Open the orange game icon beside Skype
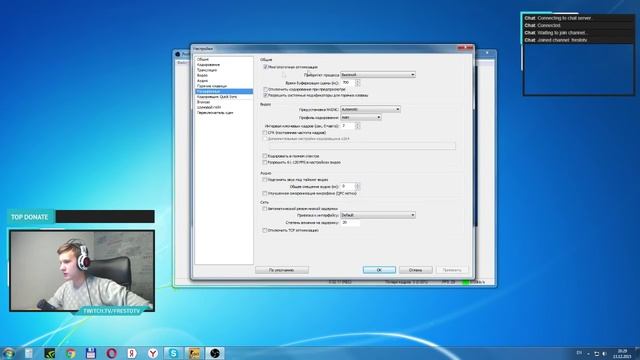The width and height of the screenshot is (640, 360). 194,353
